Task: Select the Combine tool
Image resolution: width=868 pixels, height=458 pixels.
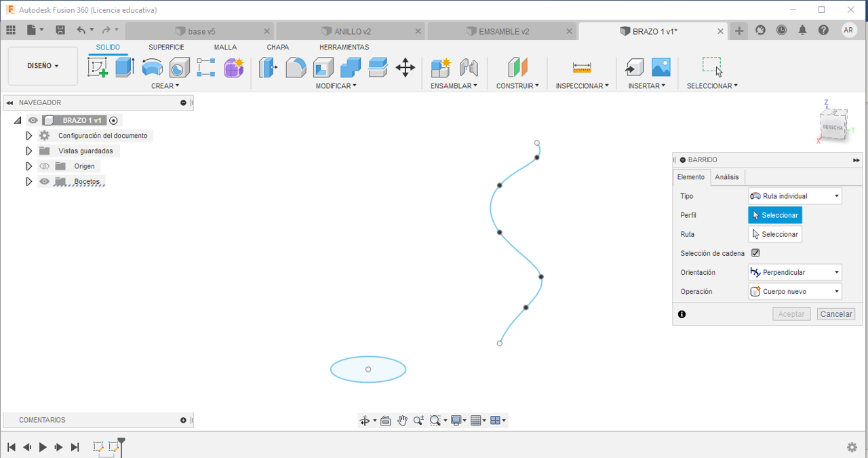Action: pyautogui.click(x=351, y=67)
